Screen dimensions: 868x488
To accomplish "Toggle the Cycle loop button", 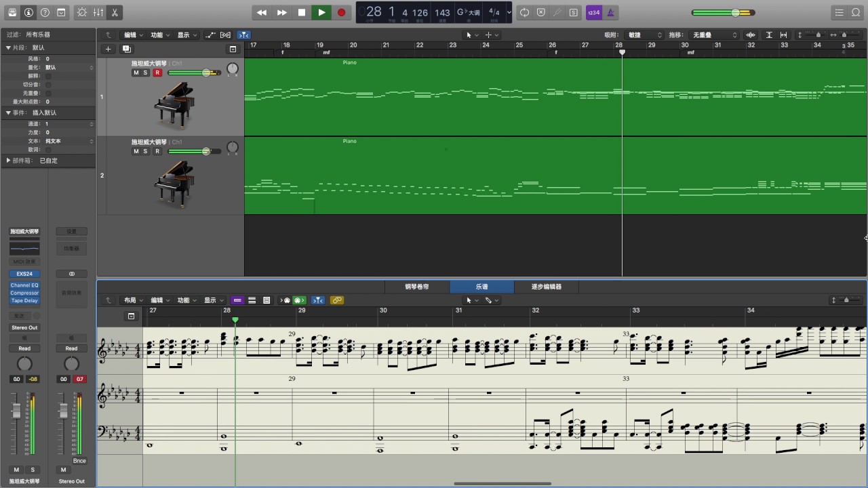I will (x=524, y=13).
